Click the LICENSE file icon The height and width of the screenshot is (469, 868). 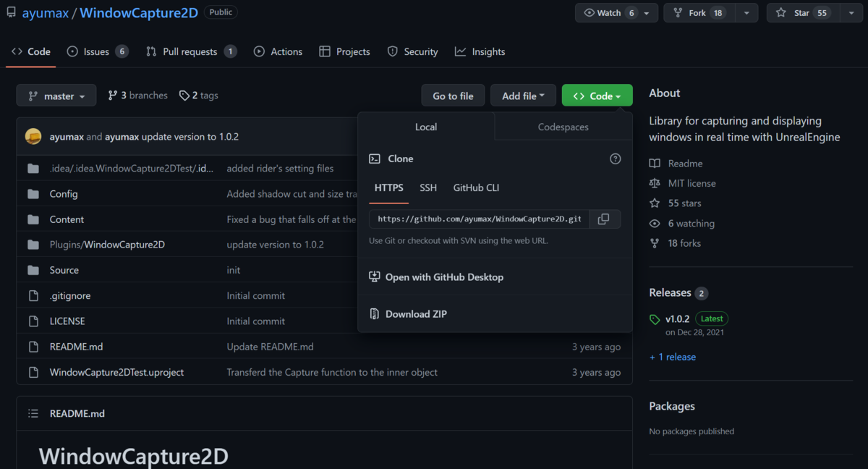pos(33,321)
